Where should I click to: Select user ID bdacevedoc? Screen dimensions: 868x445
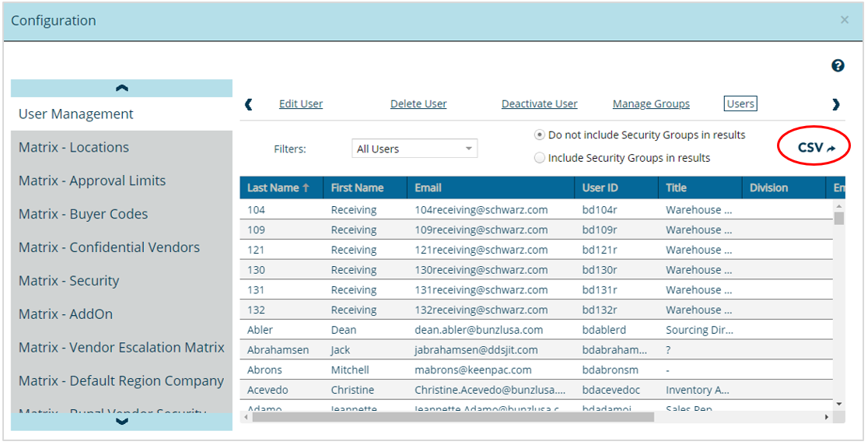611,391
